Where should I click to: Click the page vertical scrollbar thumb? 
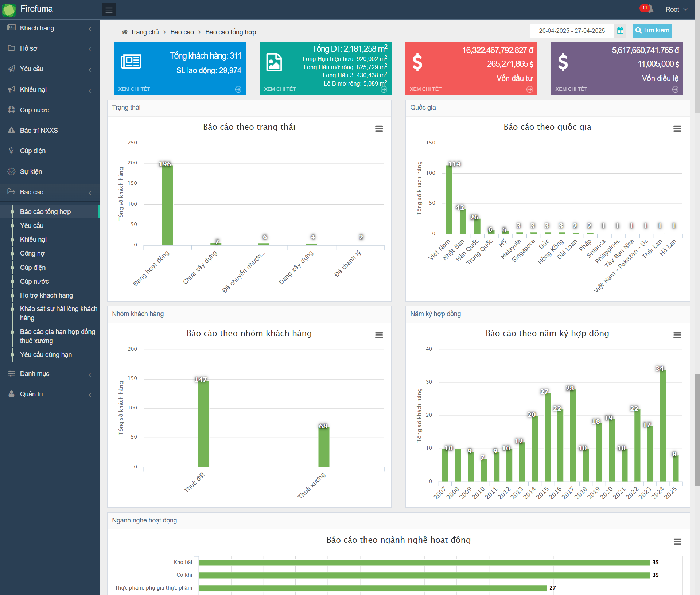click(x=697, y=430)
